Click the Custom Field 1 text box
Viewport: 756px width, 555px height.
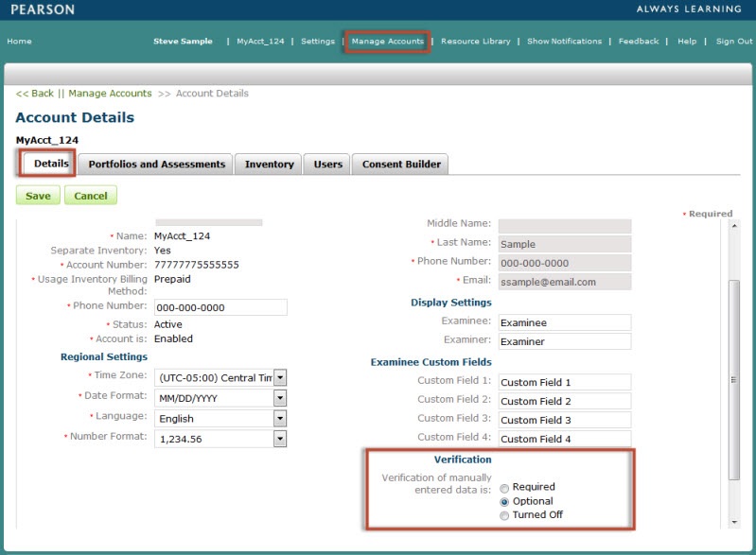point(564,383)
